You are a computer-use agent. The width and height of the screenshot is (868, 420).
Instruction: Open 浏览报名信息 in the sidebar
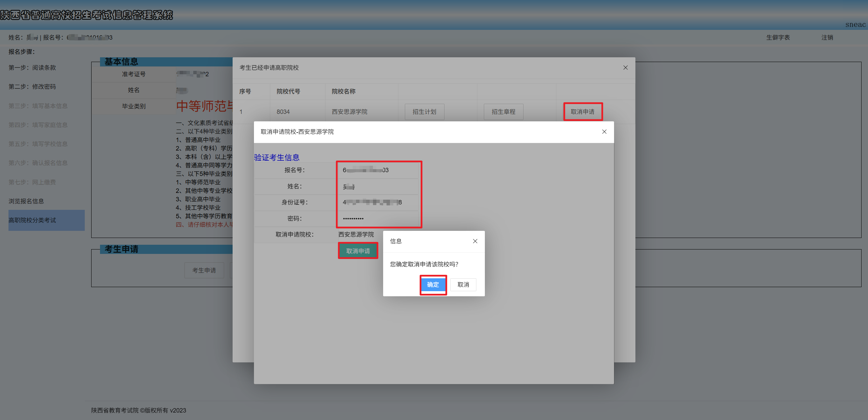coord(26,201)
